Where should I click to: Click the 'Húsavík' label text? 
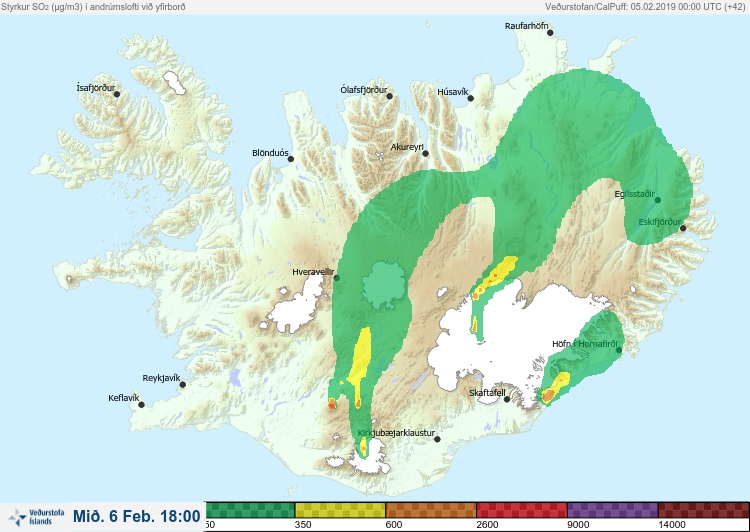(x=452, y=92)
